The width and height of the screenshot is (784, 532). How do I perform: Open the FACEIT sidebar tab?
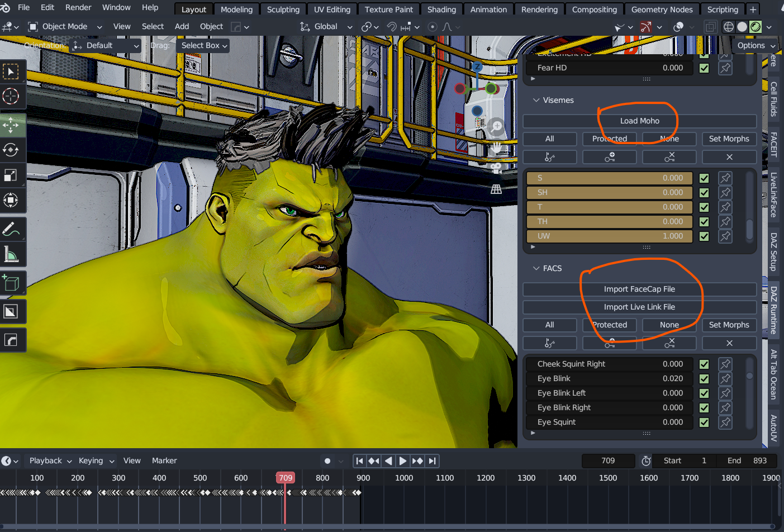(773, 144)
